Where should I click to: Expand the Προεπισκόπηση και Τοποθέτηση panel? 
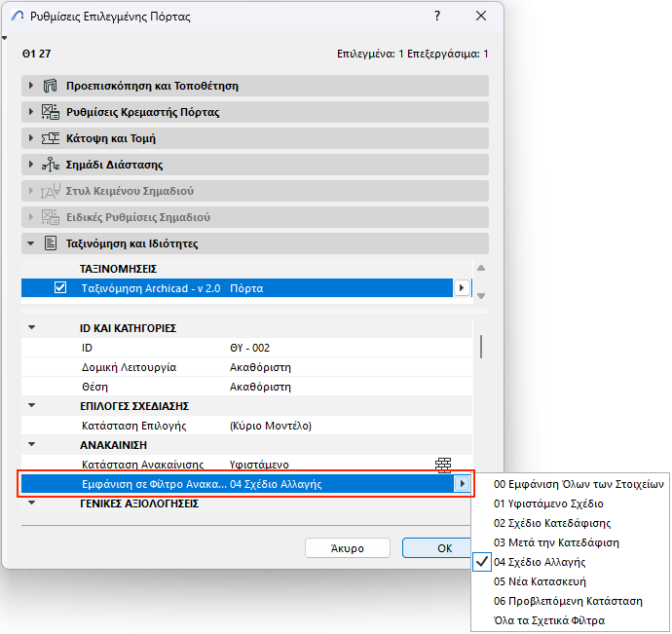31,86
